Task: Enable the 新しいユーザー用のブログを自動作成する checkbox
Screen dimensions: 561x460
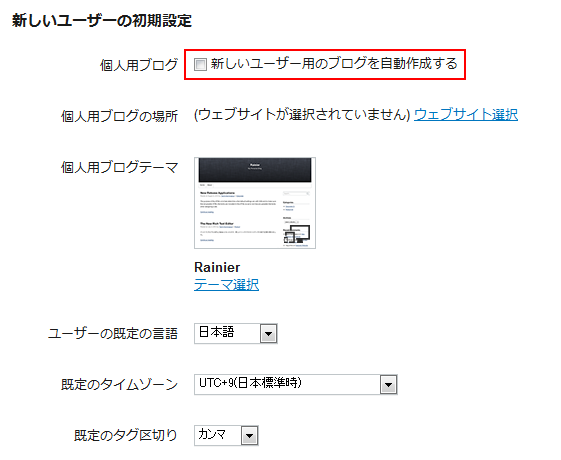Action: [200, 65]
